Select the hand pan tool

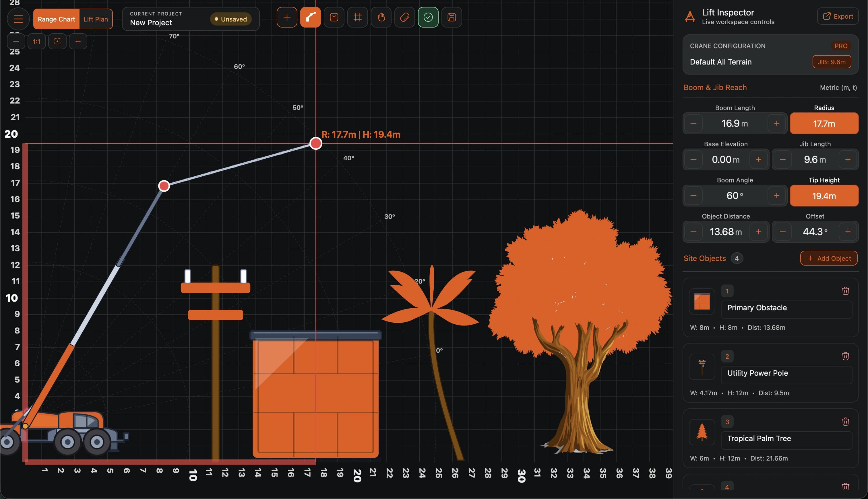point(381,17)
